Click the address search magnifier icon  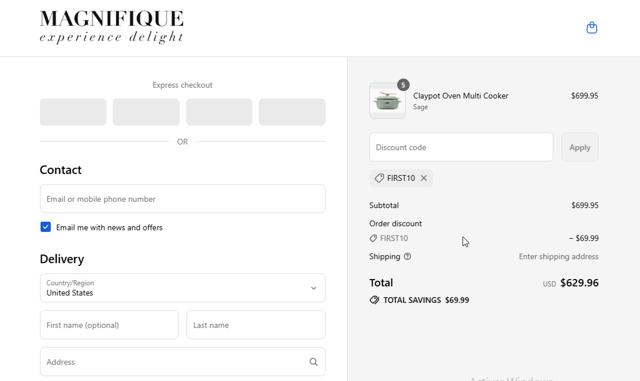point(313,362)
